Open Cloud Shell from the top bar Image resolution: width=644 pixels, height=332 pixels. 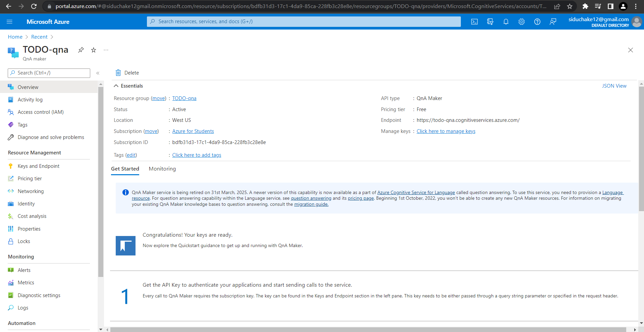tap(474, 22)
